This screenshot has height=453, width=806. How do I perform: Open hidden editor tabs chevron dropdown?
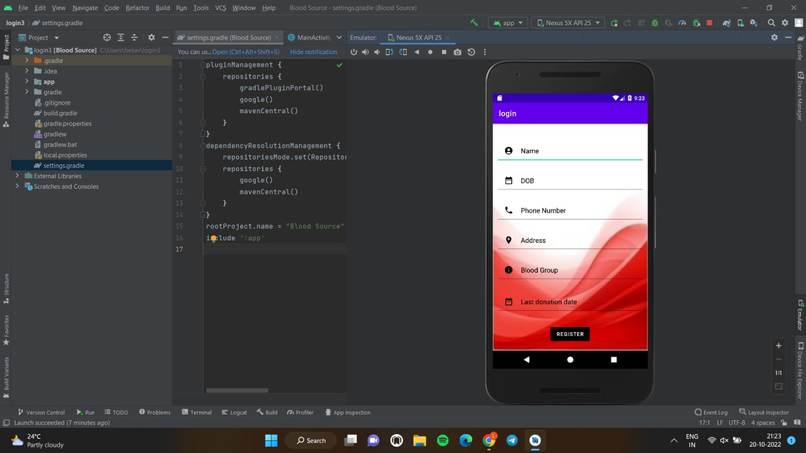pos(339,38)
